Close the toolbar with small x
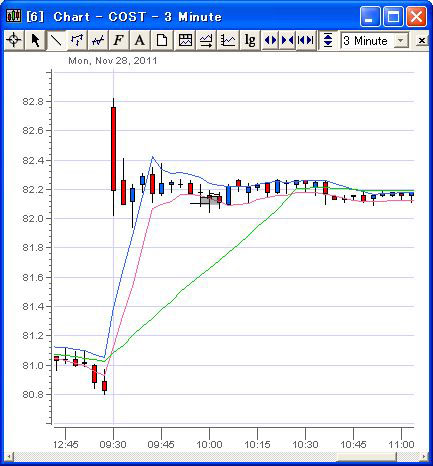 click(422, 41)
